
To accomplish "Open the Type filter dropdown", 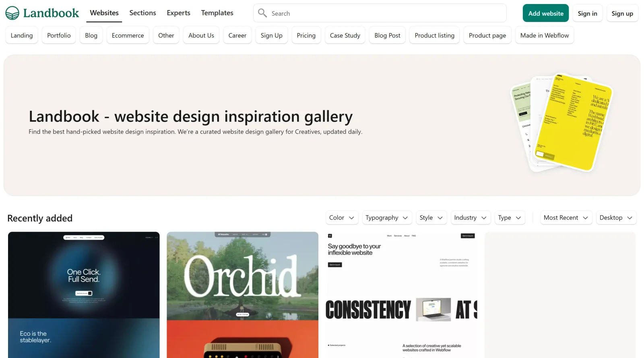I will click(510, 217).
